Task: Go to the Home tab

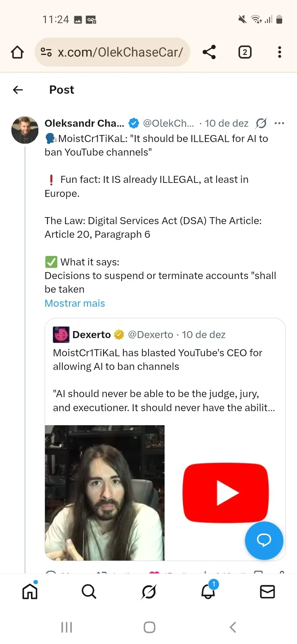Action: click(x=30, y=592)
